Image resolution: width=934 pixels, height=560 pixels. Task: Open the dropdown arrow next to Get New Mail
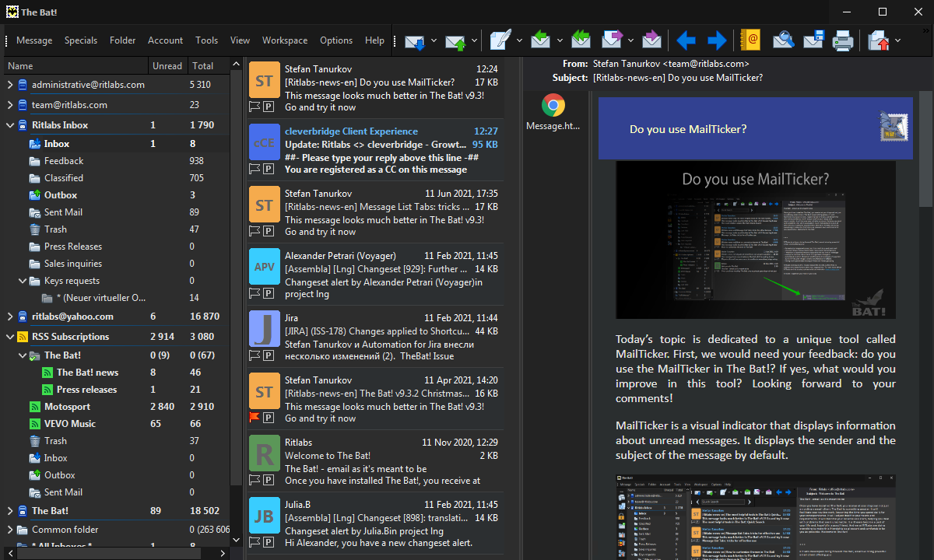(434, 40)
